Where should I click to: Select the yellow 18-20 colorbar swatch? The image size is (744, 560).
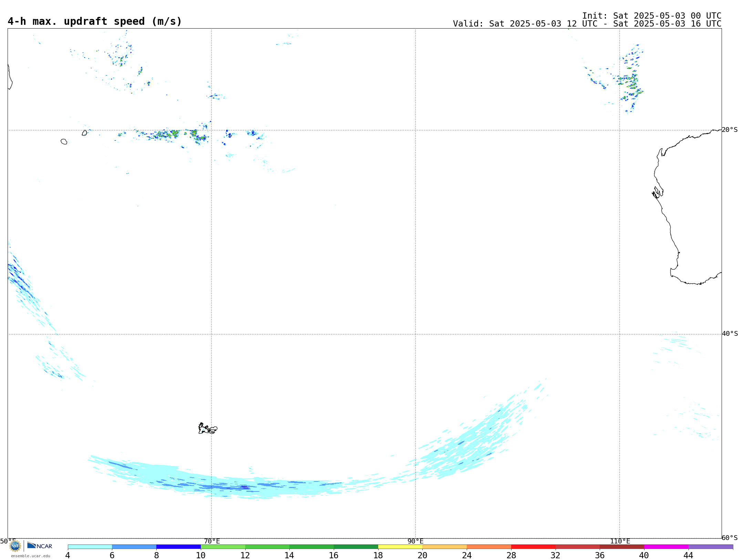(400, 547)
